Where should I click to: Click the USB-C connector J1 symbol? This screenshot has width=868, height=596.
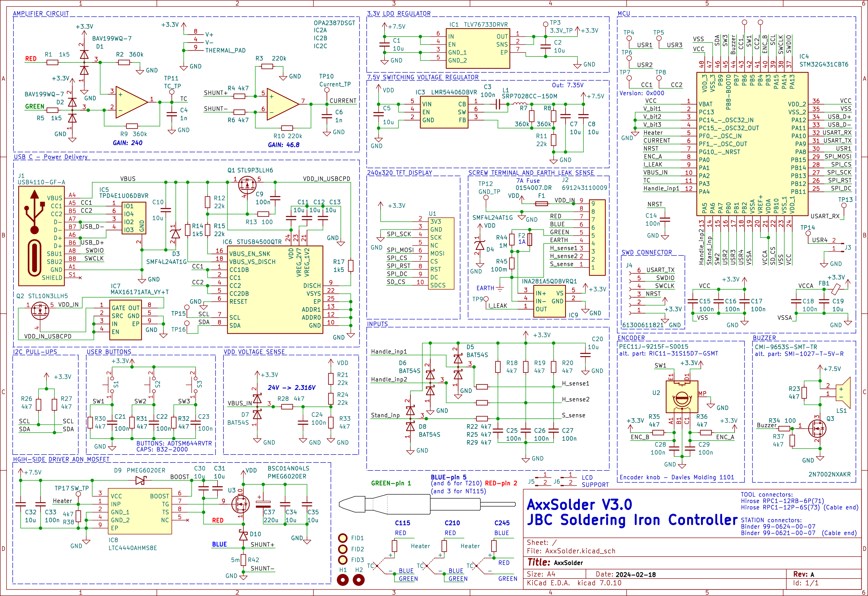41,236
